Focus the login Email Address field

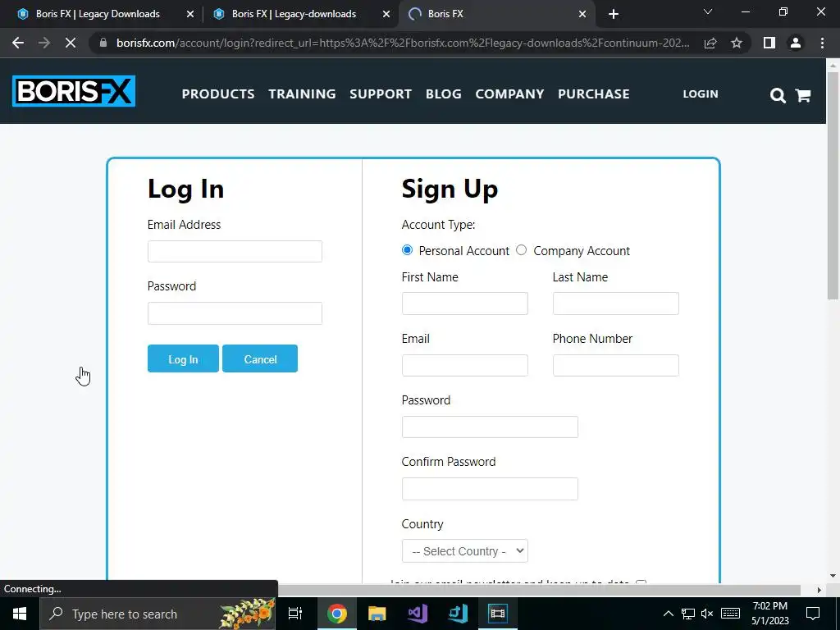pyautogui.click(x=235, y=251)
